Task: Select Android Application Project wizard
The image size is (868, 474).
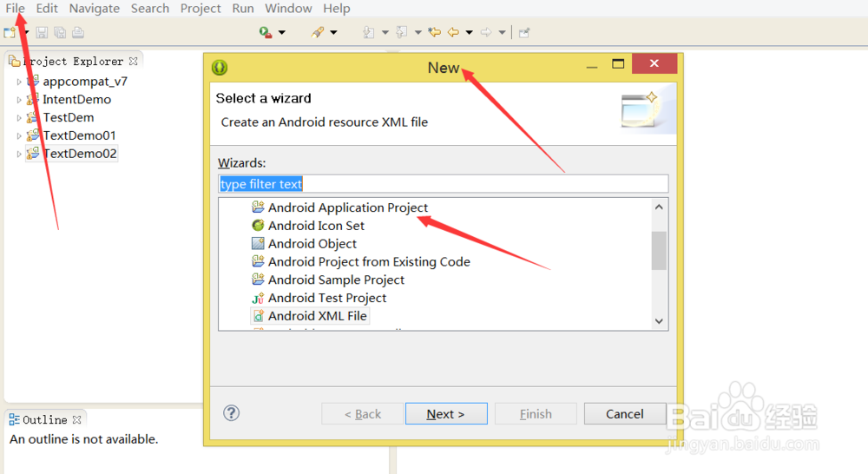Action: [x=348, y=207]
